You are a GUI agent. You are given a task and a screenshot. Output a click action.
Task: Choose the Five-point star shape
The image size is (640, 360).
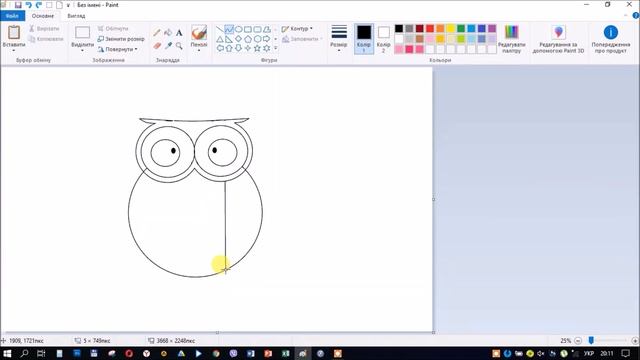coord(257,49)
